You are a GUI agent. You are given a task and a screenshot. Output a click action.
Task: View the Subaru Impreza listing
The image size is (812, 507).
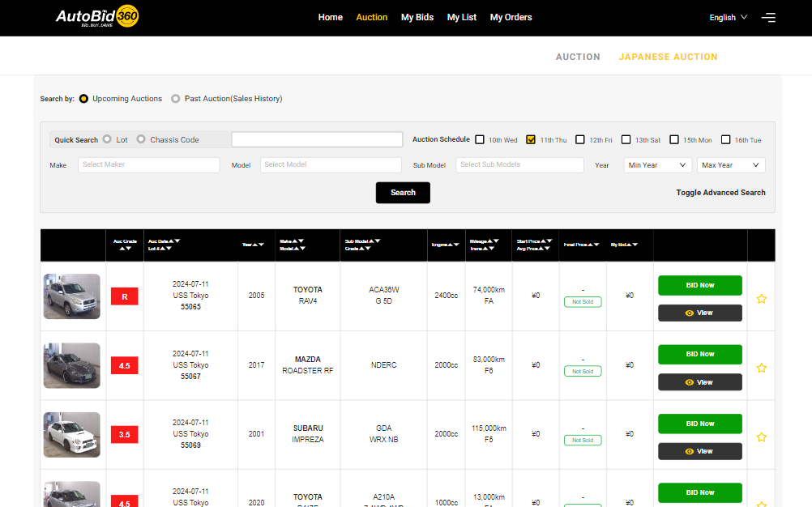pyautogui.click(x=699, y=451)
